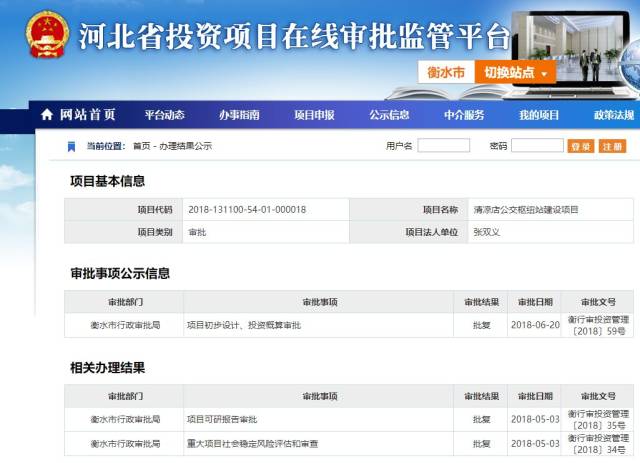Focus the 密码 input field
The height and width of the screenshot is (463, 640).
coord(537,145)
